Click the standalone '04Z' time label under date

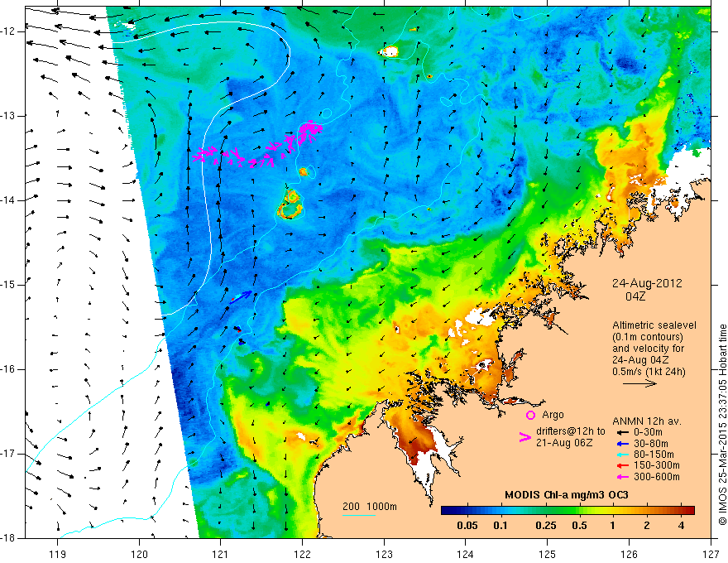[x=635, y=296]
